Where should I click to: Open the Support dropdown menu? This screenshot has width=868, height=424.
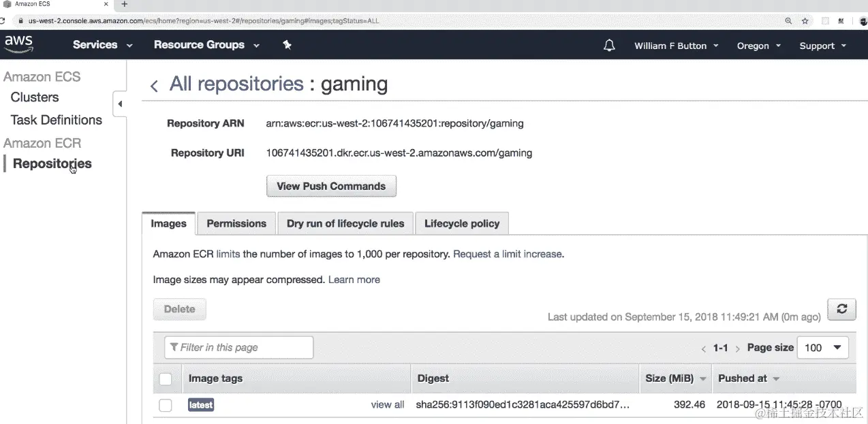pyautogui.click(x=822, y=46)
